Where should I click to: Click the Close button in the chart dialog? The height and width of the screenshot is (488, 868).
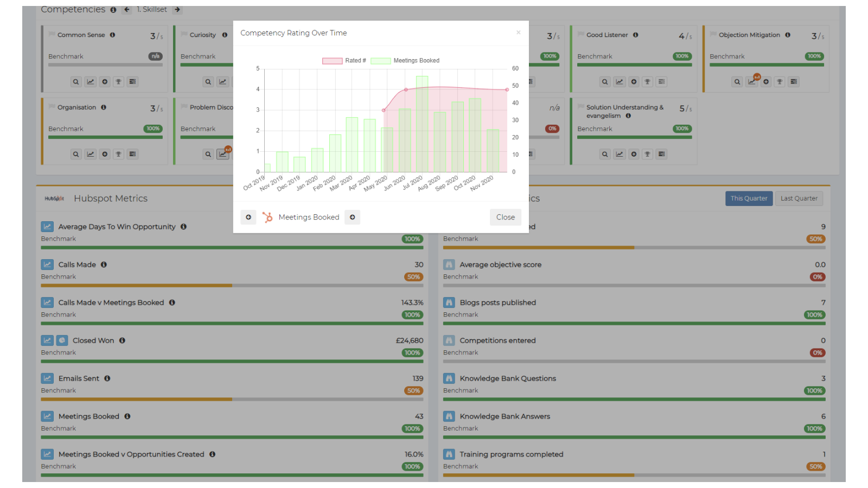click(505, 217)
